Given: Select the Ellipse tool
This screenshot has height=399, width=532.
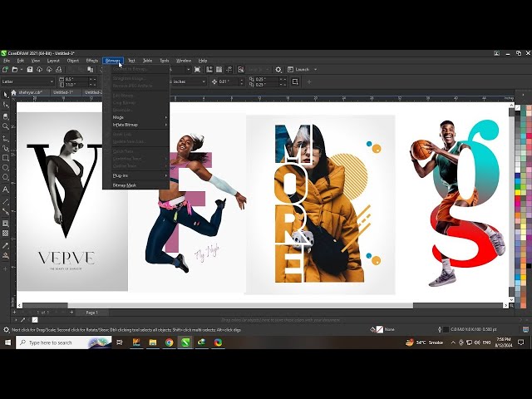Looking at the screenshot, I should 6,168.
